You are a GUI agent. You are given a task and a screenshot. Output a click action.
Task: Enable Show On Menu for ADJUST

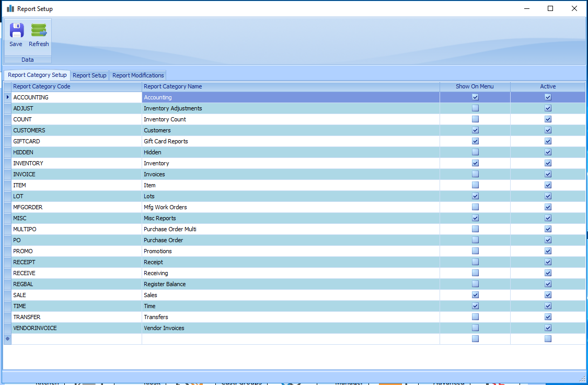(475, 108)
